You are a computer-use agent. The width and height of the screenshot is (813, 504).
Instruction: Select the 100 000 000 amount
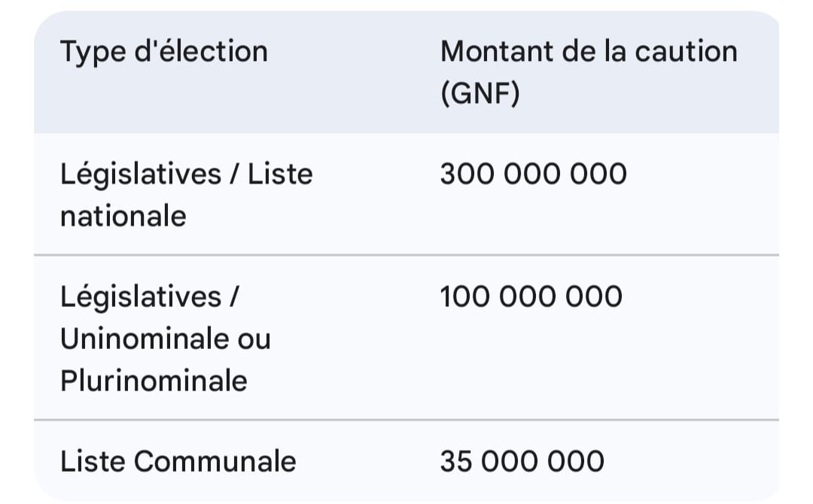coord(531,296)
